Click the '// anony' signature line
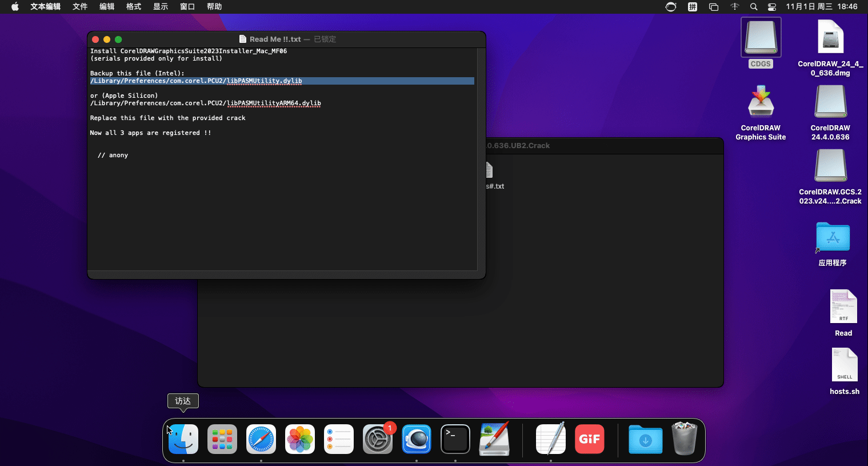 113,155
